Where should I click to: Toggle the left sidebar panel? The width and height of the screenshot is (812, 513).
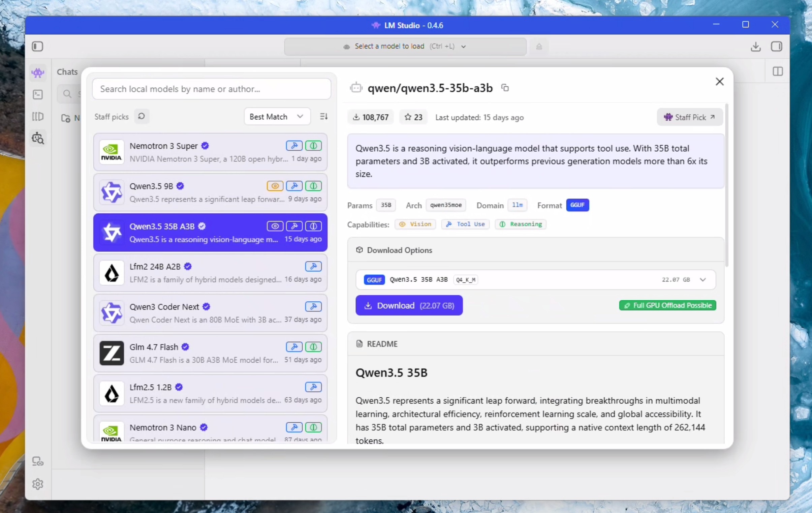37,47
